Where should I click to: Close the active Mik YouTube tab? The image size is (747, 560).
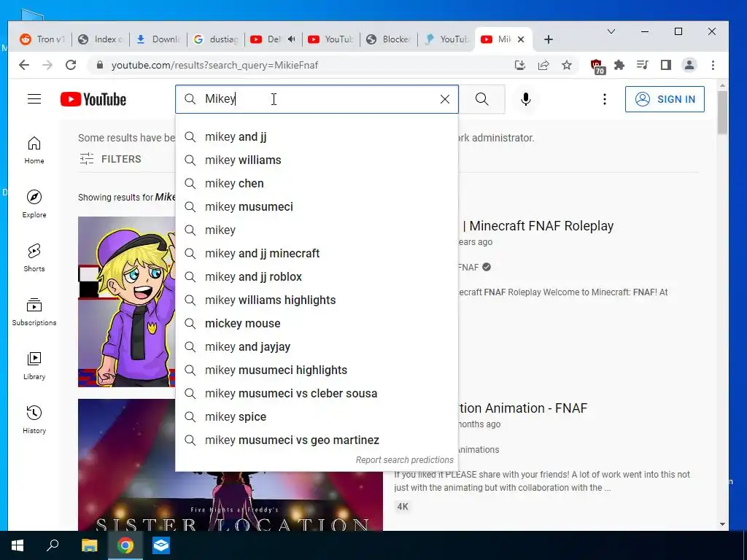point(521,39)
